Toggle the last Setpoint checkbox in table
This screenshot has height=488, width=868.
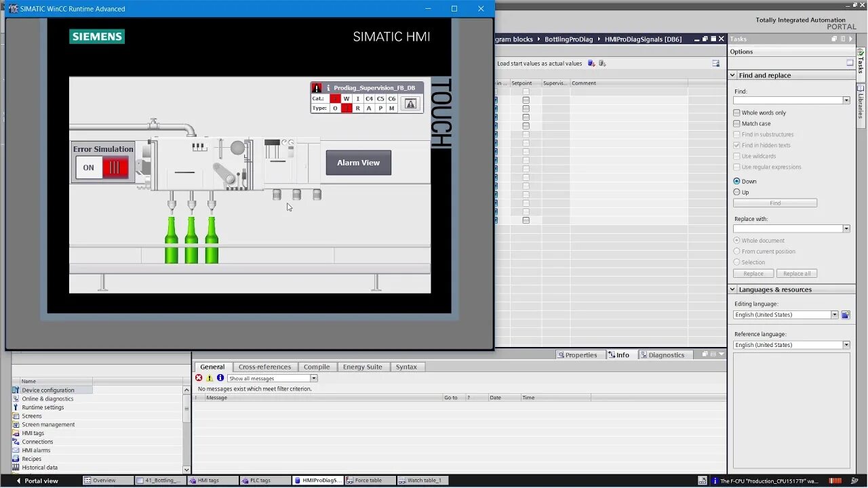tap(526, 220)
